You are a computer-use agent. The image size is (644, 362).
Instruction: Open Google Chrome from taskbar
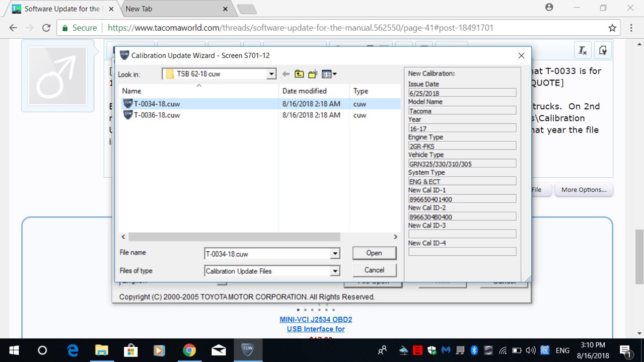[189, 350]
